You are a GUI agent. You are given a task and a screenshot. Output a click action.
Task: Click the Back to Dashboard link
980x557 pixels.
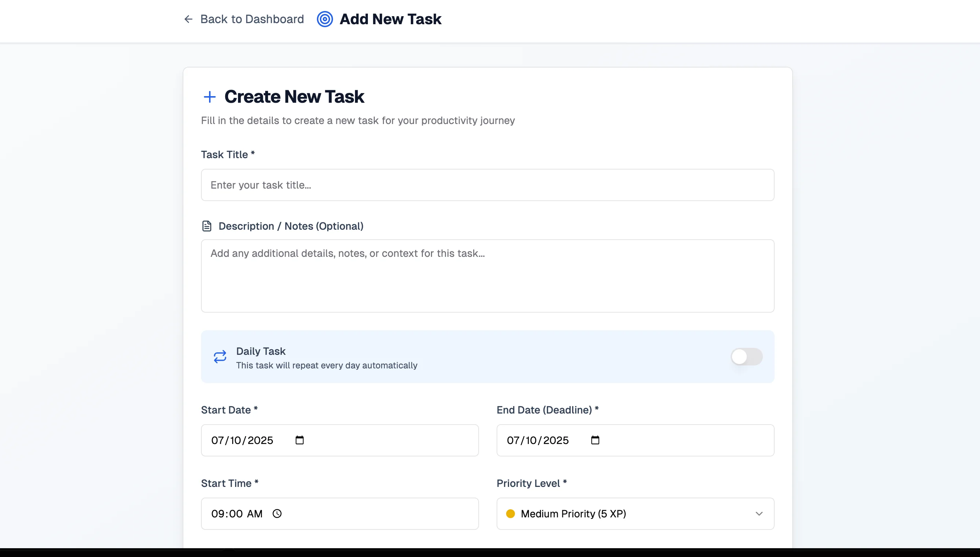pyautogui.click(x=252, y=19)
